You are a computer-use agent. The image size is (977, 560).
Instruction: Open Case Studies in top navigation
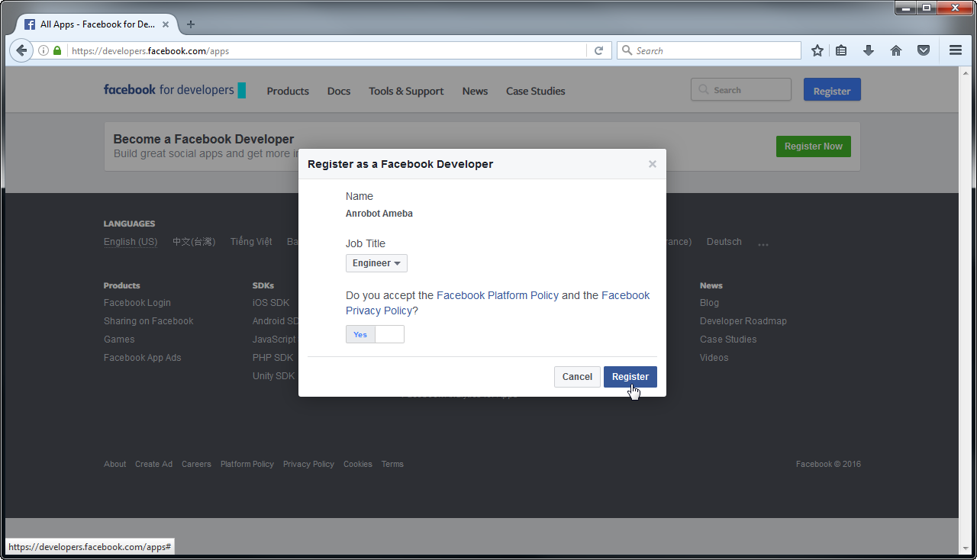coord(536,91)
